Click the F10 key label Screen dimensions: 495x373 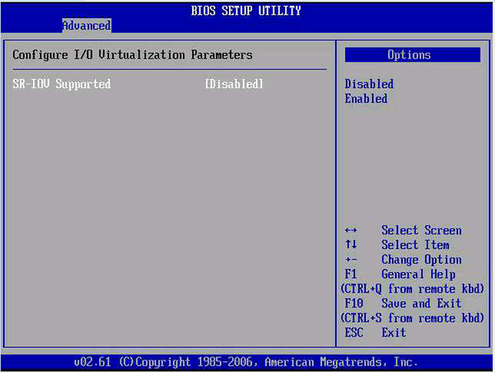point(354,303)
